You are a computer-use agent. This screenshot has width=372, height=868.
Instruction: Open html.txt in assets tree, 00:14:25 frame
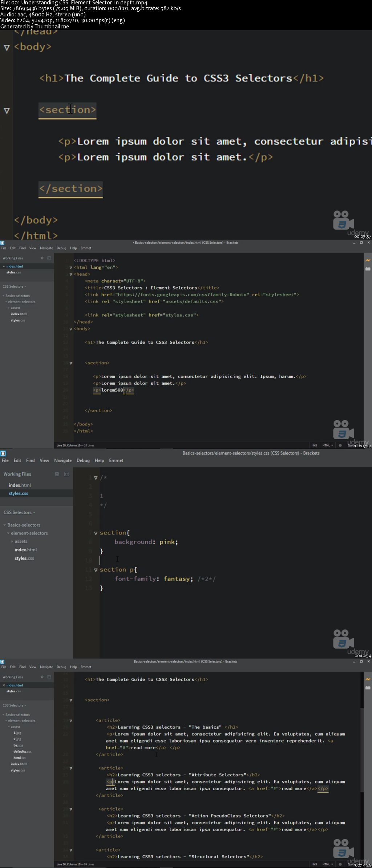click(20, 757)
